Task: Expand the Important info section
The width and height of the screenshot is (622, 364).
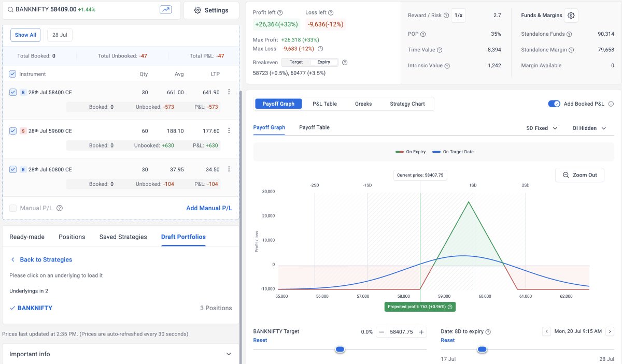Action: tap(120, 354)
